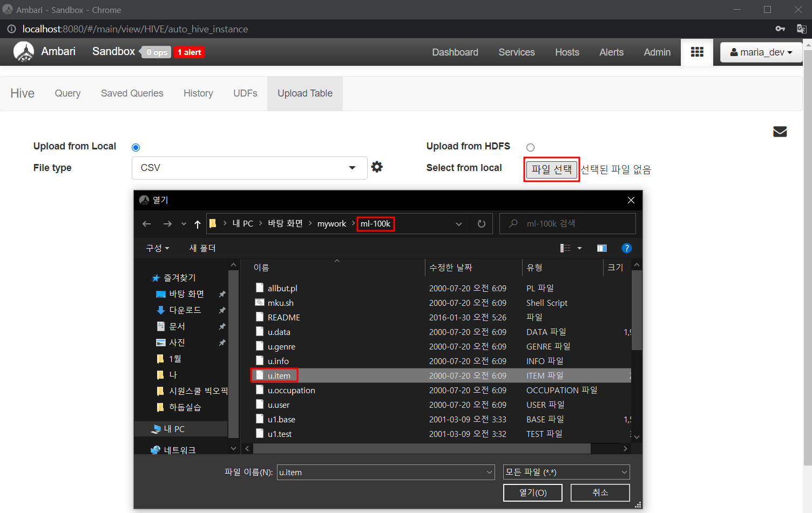Click the 취소 cancel button
The height and width of the screenshot is (513, 812).
(600, 493)
